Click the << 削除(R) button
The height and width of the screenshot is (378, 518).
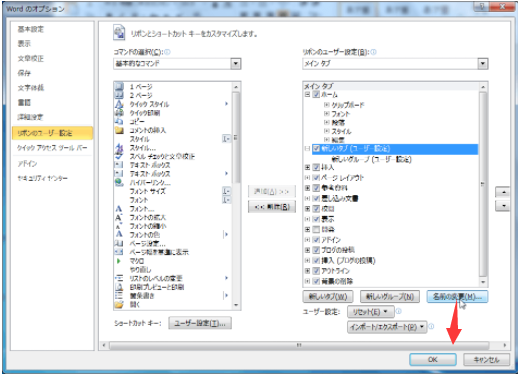click(x=272, y=207)
